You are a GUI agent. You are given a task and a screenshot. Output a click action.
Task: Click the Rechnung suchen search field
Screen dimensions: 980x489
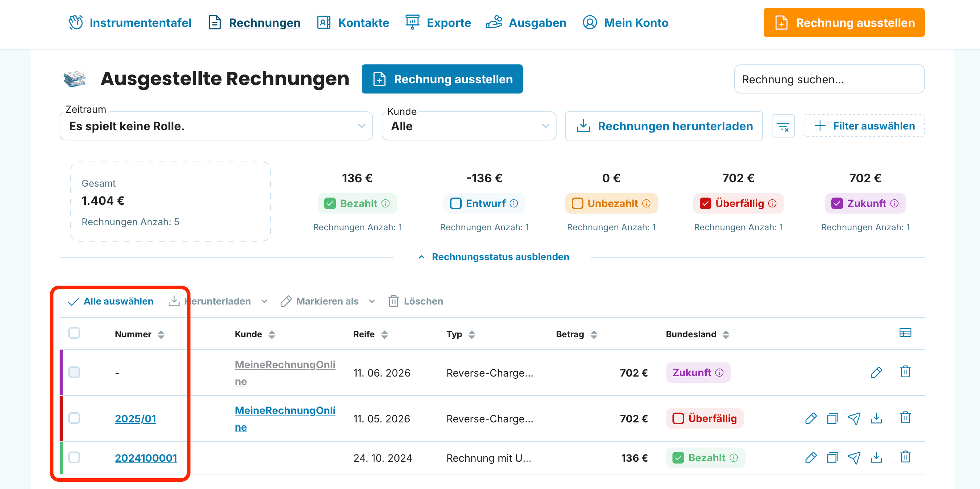point(829,79)
